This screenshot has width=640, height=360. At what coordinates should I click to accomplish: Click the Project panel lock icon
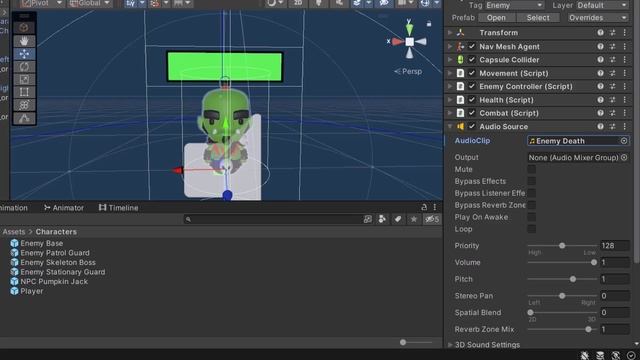[424, 207]
